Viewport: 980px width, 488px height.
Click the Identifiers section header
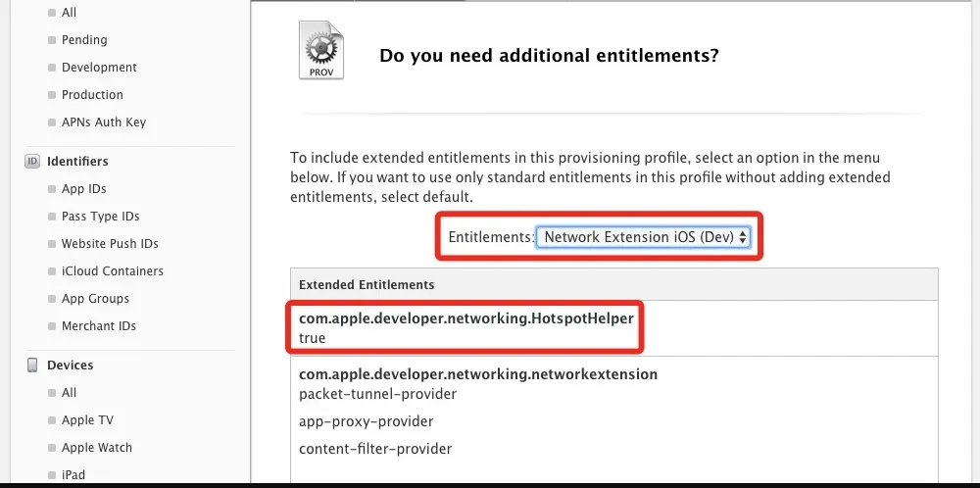[77, 161]
